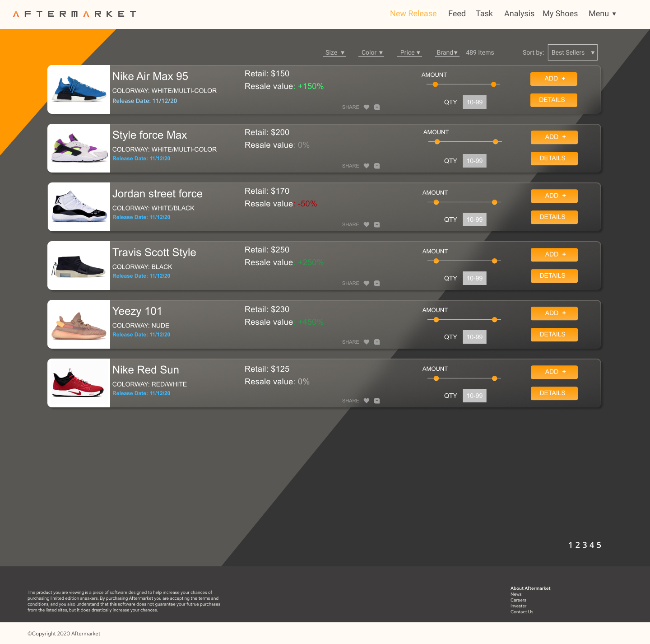
Task: Open the Analysis menu item
Action: tap(519, 14)
